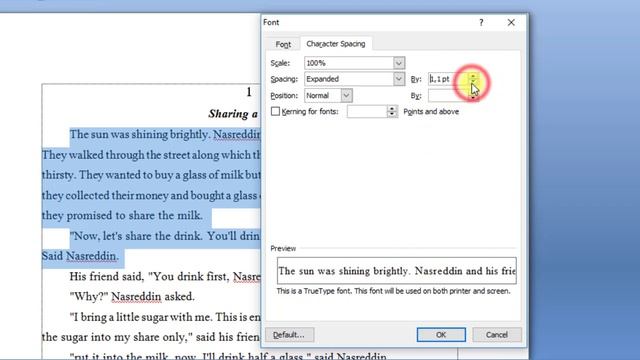
Task: Click 'They walked through the street' line
Action: coord(151,155)
